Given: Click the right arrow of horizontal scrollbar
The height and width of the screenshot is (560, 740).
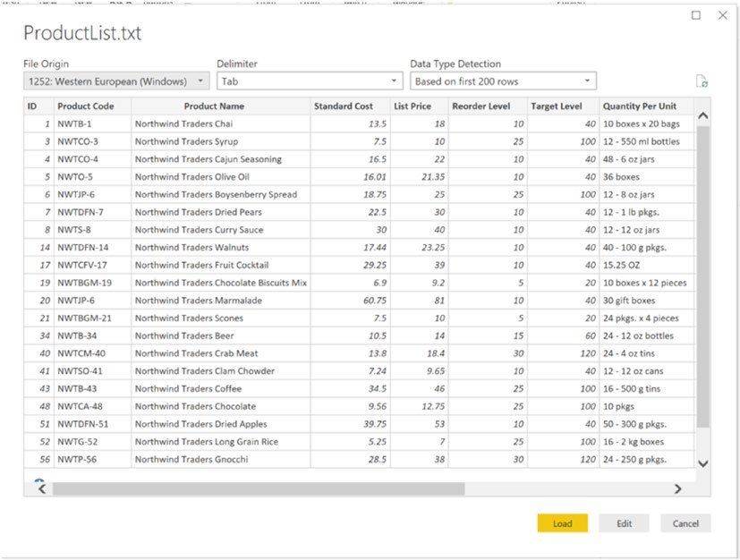Looking at the screenshot, I should (677, 488).
